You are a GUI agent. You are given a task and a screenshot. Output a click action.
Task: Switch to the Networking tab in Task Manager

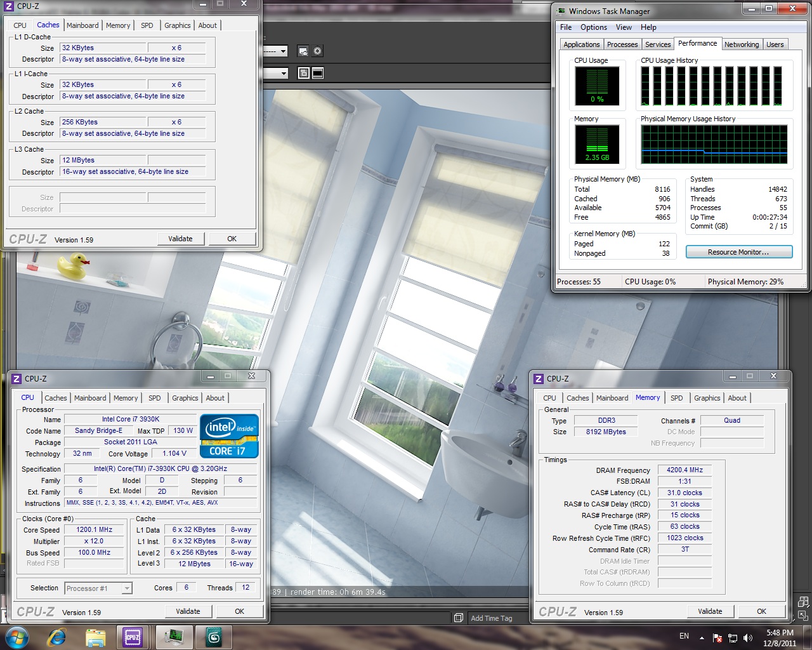tap(742, 44)
